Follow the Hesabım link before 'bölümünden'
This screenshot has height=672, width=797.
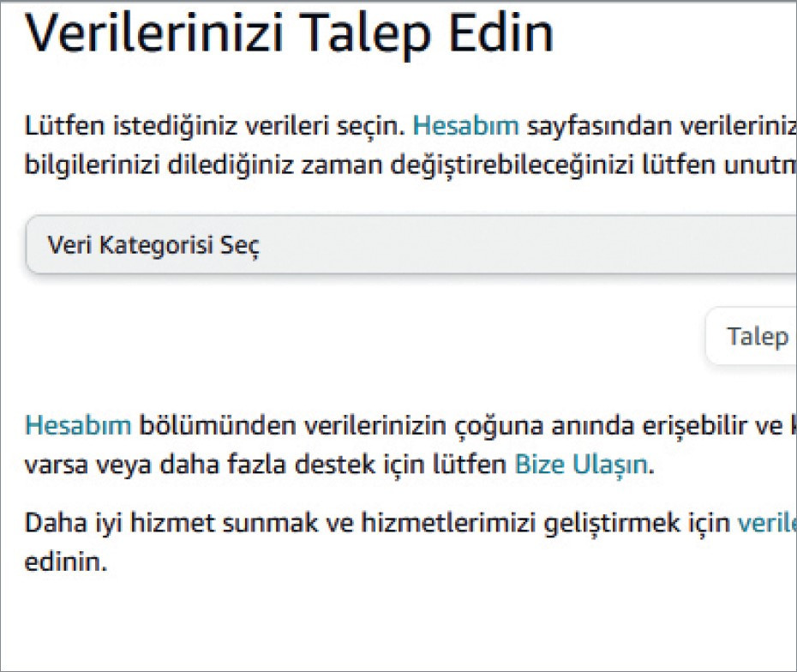78,425
